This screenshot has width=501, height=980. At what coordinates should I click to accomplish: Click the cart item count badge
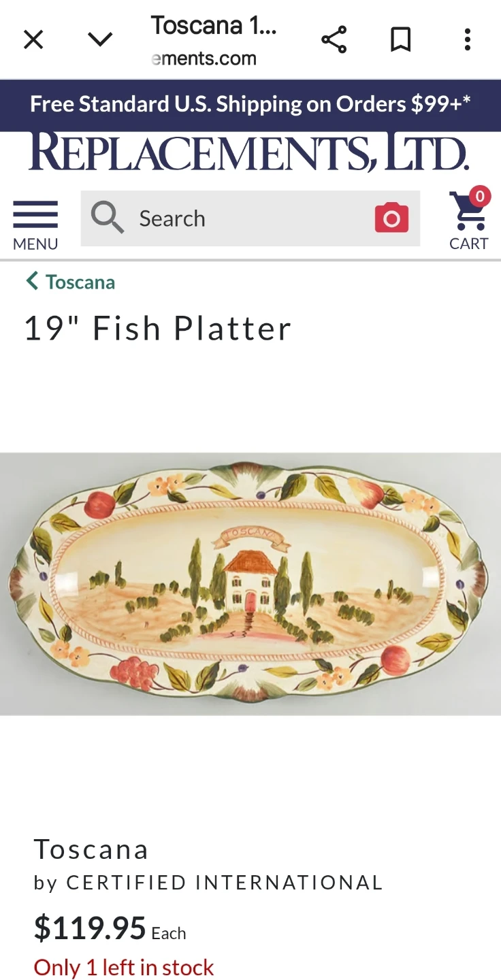[480, 197]
